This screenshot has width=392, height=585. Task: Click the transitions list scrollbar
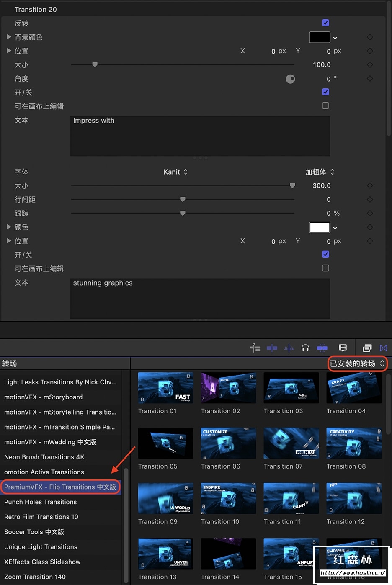coord(126,526)
